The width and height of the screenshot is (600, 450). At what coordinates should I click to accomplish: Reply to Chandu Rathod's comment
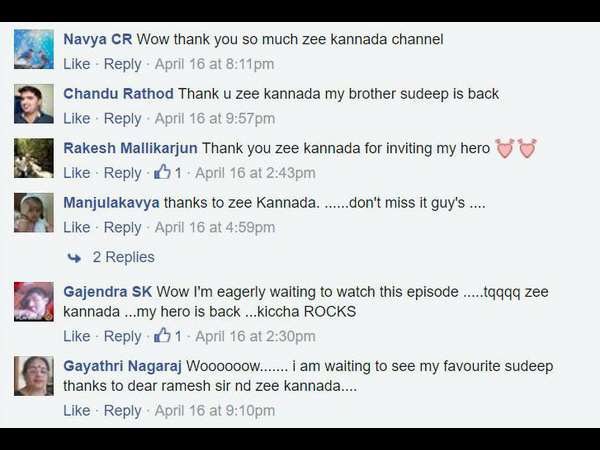122,119
